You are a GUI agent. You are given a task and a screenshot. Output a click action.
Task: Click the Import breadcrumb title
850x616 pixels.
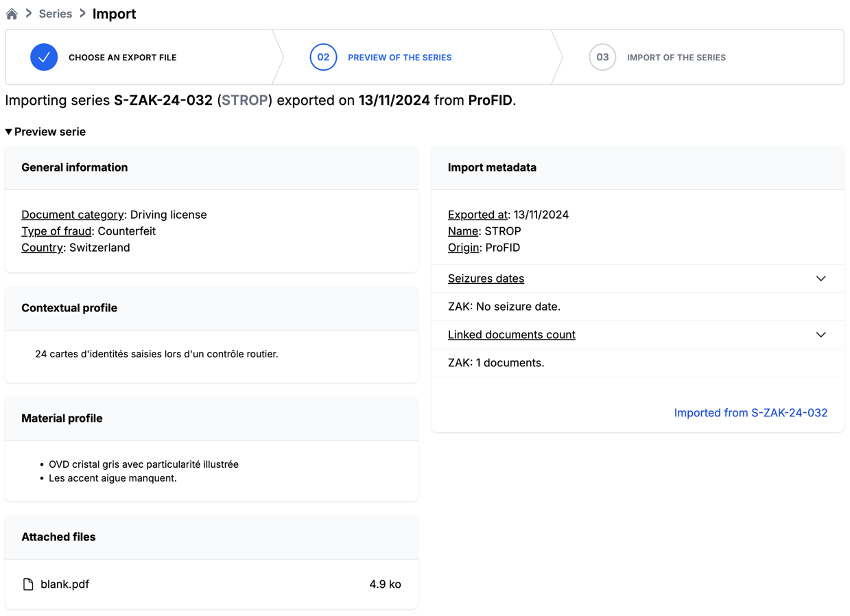point(114,14)
